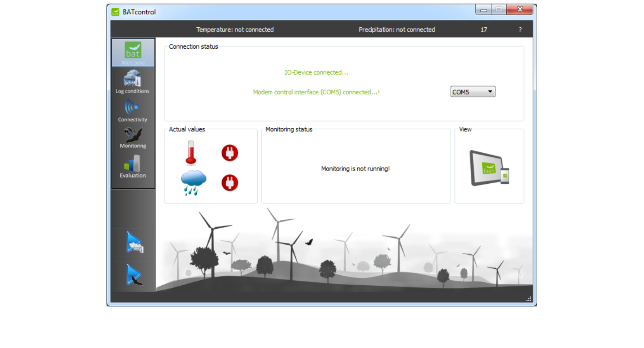Click the Precipitation: not connected status
The width and height of the screenshot is (644, 348).
397,30
